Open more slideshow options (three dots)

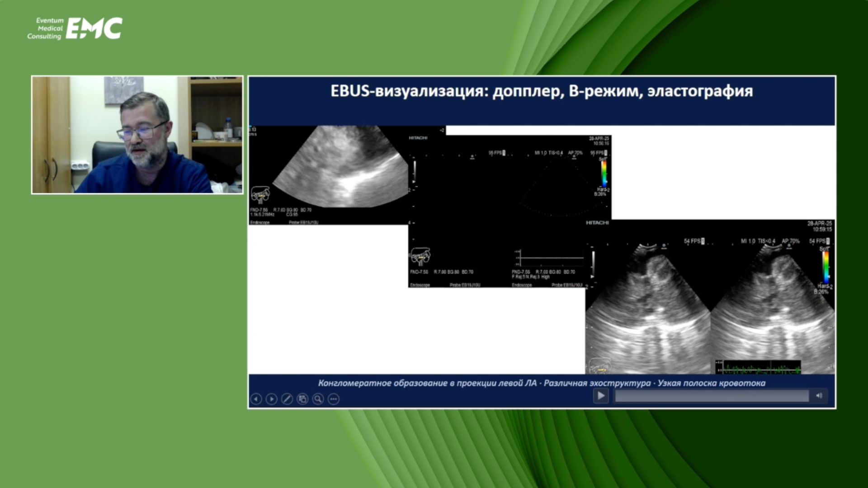(x=334, y=399)
